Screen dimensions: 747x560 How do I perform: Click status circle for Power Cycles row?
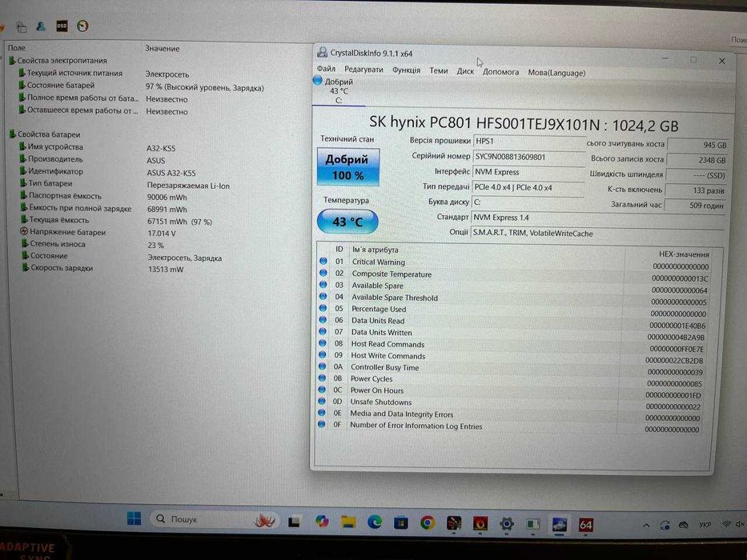point(323,378)
